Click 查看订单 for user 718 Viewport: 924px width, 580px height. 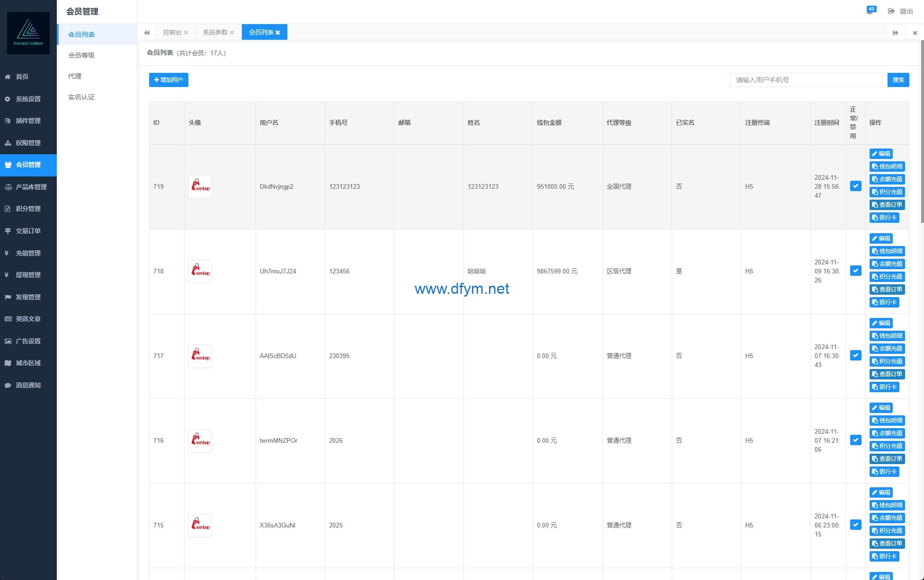(887, 290)
